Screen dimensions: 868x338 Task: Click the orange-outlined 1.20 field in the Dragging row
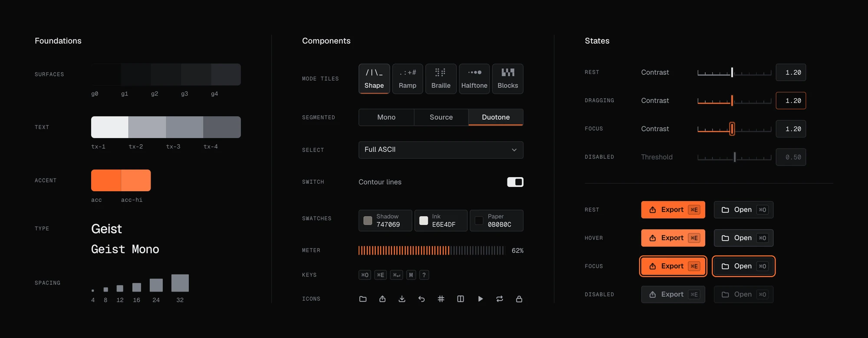point(791,101)
